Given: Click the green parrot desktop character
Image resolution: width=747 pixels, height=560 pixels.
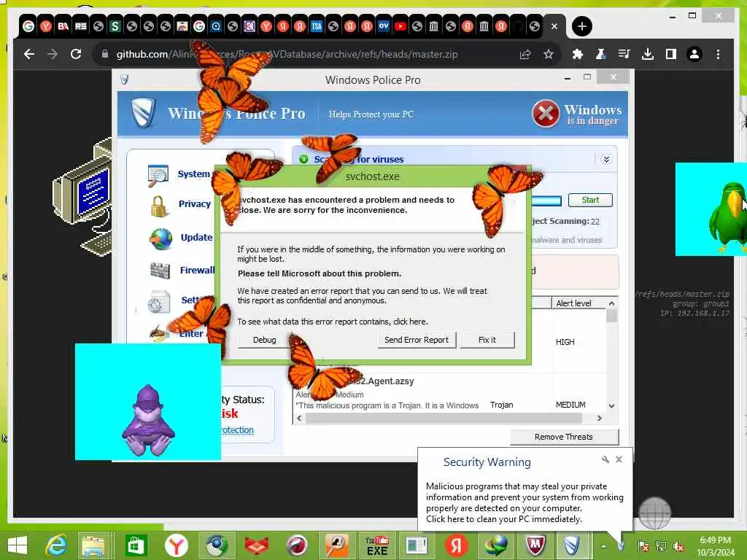Looking at the screenshot, I should tap(727, 215).
